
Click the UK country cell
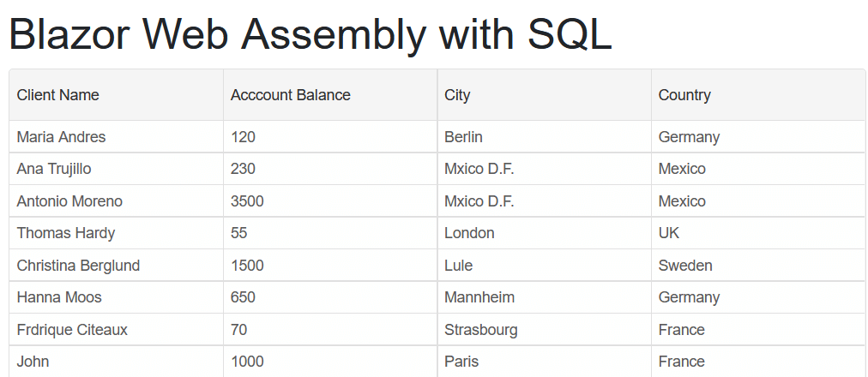(x=669, y=233)
